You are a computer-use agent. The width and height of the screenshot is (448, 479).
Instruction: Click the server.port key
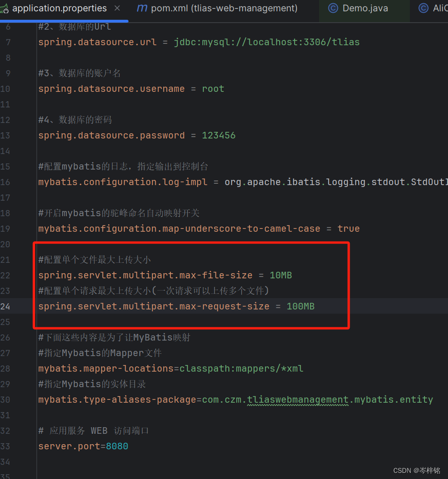click(x=69, y=447)
